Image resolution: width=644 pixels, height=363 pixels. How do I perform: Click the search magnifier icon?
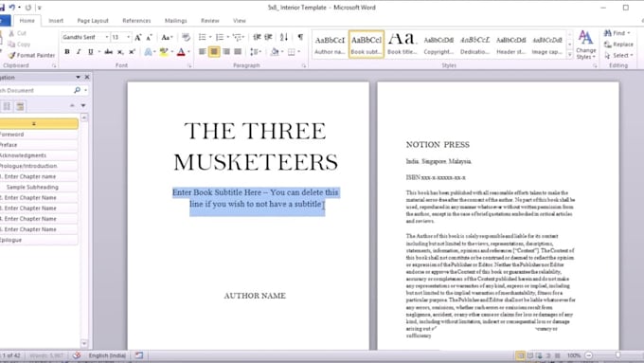click(x=77, y=90)
